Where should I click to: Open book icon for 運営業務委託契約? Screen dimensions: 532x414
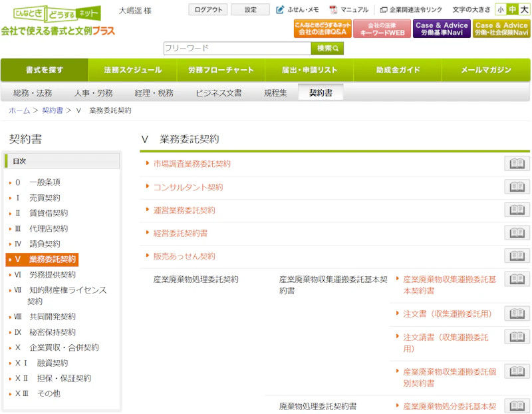click(x=517, y=210)
